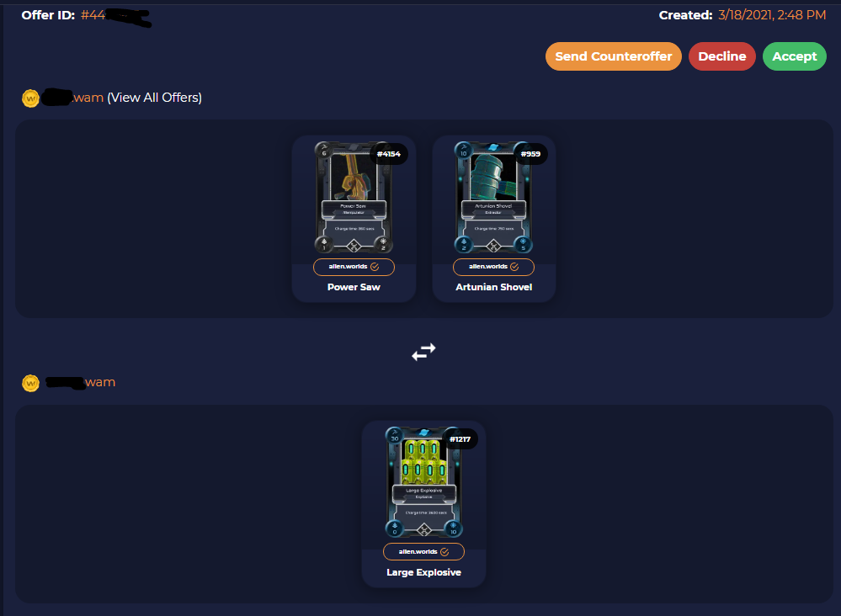Decline the trade offer
This screenshot has height=616, width=841.
point(722,56)
